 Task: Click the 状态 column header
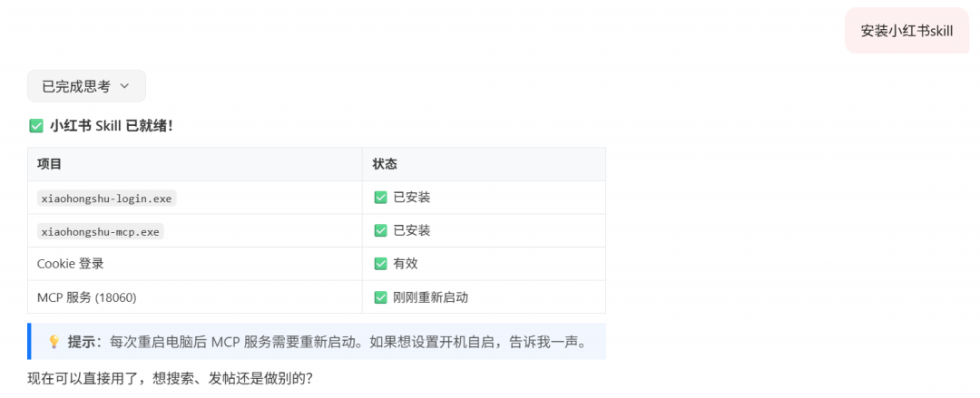[385, 164]
